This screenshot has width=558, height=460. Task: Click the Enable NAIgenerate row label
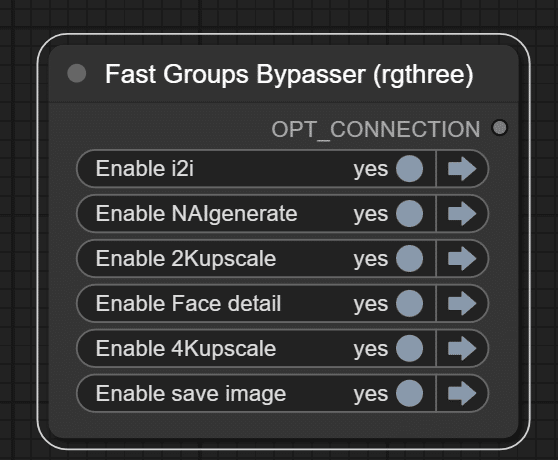coord(196,213)
